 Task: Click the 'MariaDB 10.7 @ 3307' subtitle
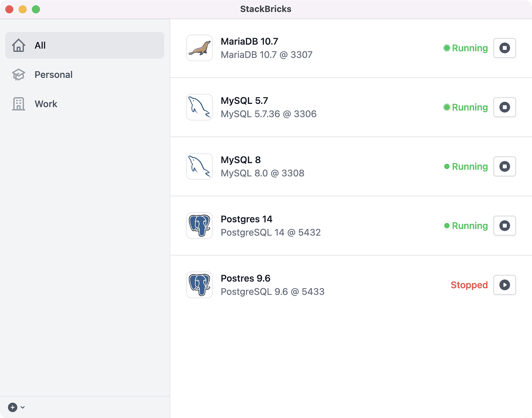[x=267, y=55]
